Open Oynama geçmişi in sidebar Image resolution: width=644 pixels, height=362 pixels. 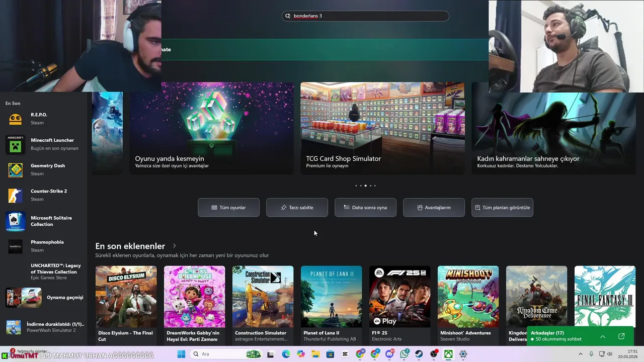(45, 297)
